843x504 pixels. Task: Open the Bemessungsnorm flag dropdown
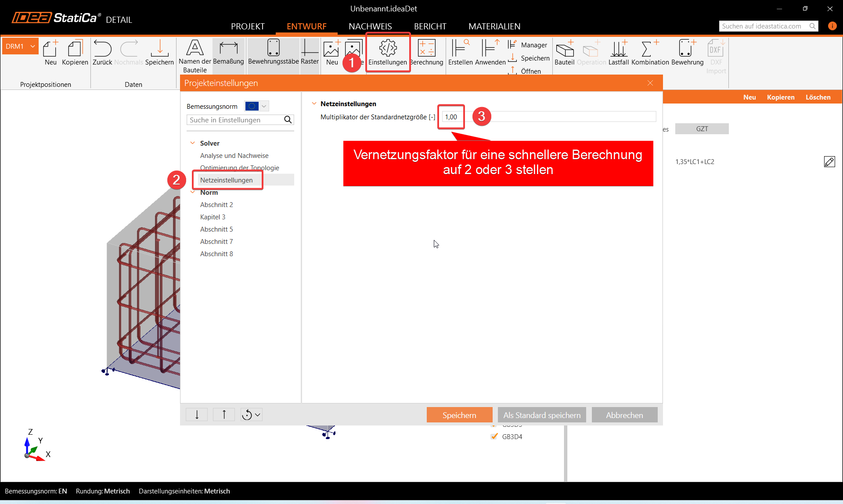tap(256, 106)
